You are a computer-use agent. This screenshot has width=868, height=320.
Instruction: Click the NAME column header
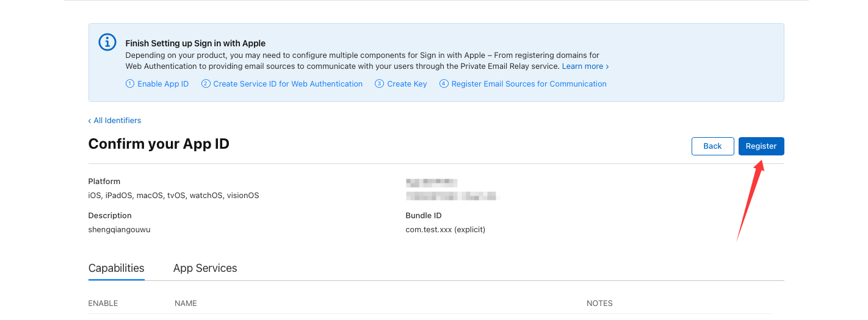pos(186,304)
